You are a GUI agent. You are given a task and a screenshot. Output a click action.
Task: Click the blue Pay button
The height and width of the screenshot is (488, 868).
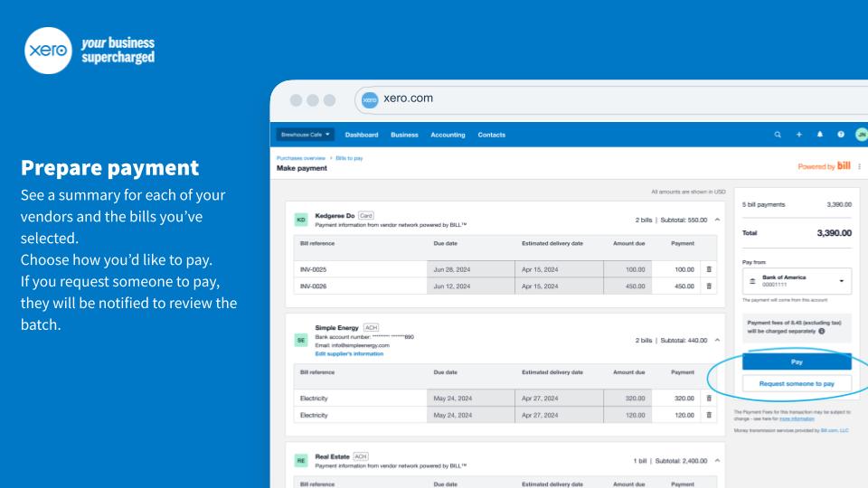pos(797,361)
